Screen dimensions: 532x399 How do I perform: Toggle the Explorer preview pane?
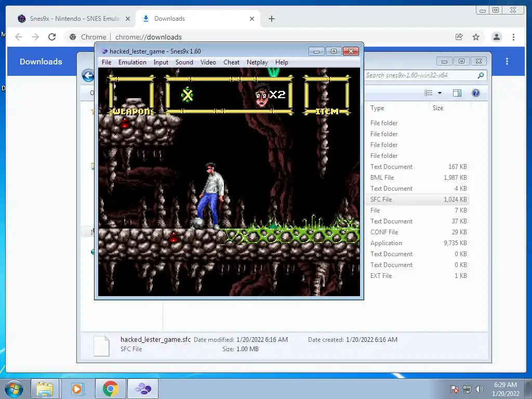point(457,93)
